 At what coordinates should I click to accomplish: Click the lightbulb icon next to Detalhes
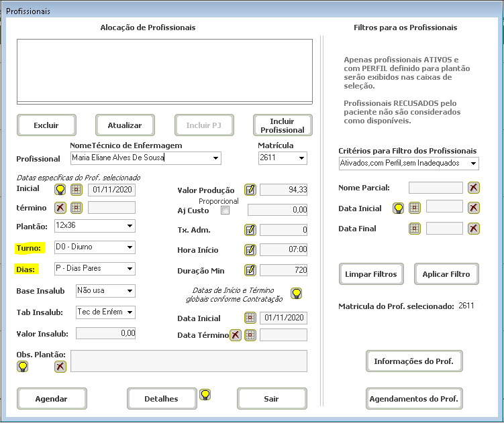(205, 394)
